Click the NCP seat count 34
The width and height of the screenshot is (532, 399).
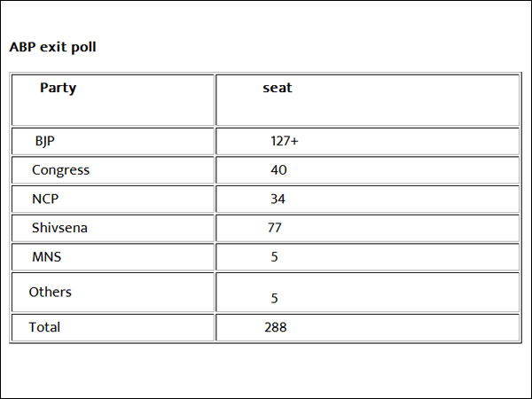coord(278,199)
